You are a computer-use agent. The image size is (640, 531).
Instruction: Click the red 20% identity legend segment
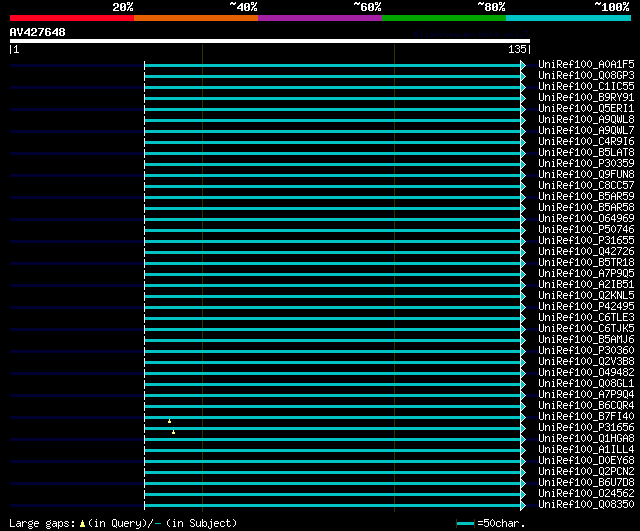72,18
